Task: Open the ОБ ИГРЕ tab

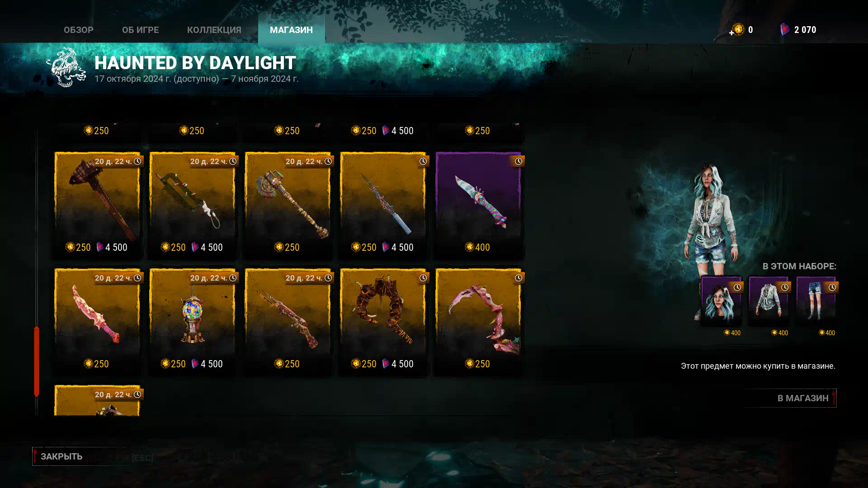Action: [x=140, y=30]
